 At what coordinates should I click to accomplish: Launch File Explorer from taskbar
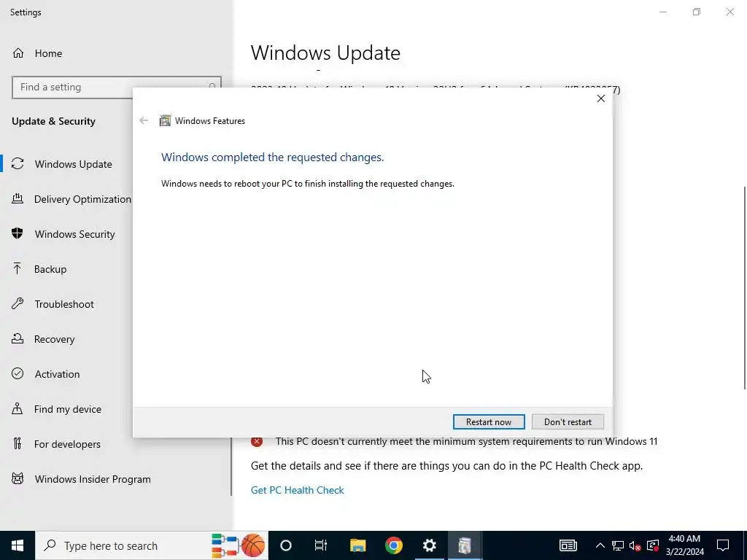point(357,545)
